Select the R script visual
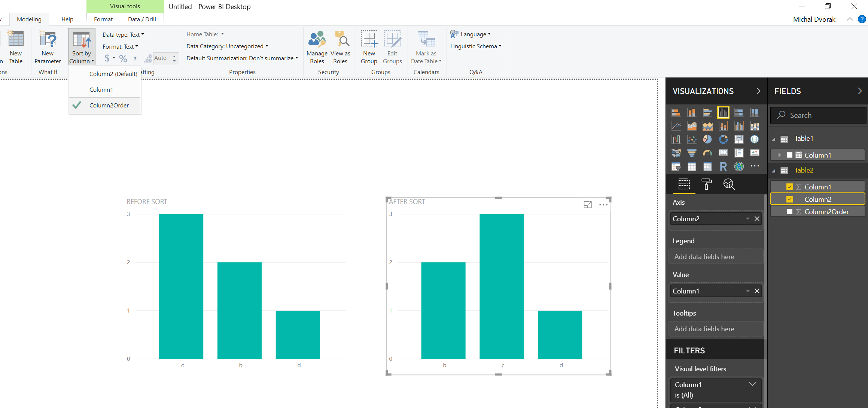The height and width of the screenshot is (408, 868). coord(723,166)
